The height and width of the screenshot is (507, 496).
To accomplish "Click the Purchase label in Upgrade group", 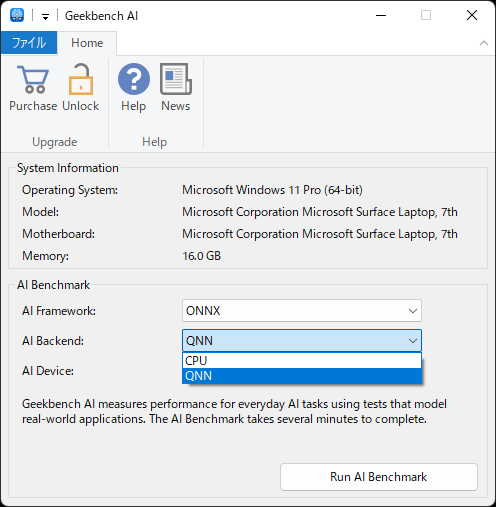I will point(33,106).
